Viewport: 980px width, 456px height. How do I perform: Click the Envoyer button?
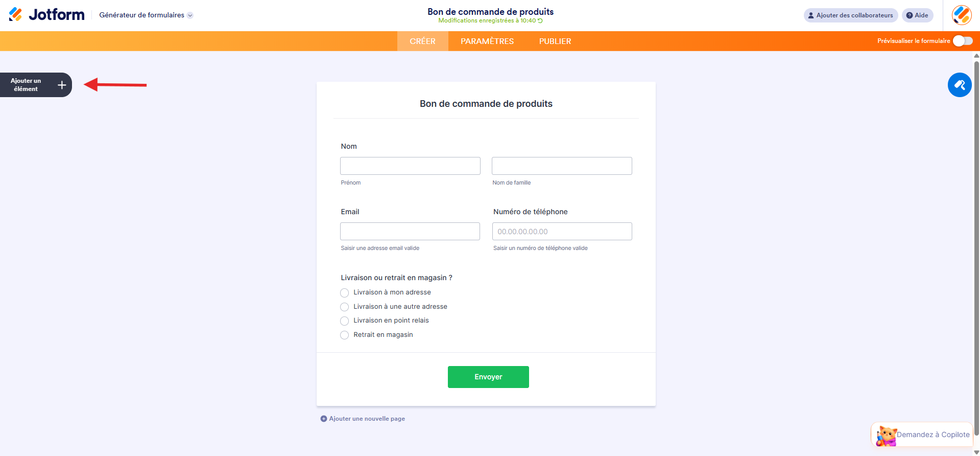point(488,377)
